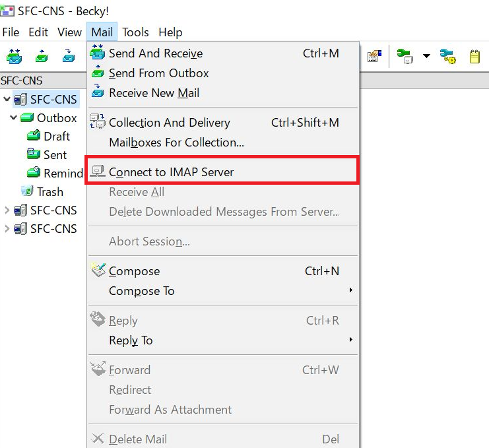Select Compose from the Mail menu

134,271
